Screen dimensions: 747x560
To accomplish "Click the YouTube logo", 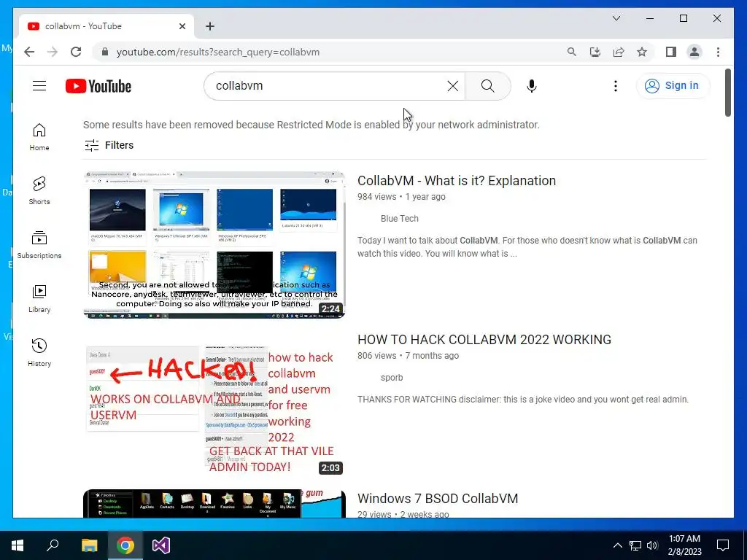I will [98, 86].
